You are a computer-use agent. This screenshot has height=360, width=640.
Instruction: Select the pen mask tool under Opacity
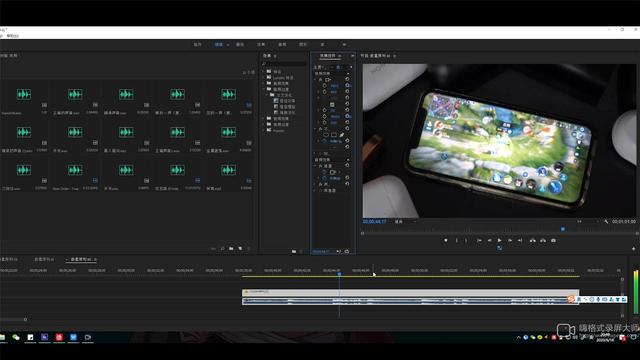pos(342,135)
